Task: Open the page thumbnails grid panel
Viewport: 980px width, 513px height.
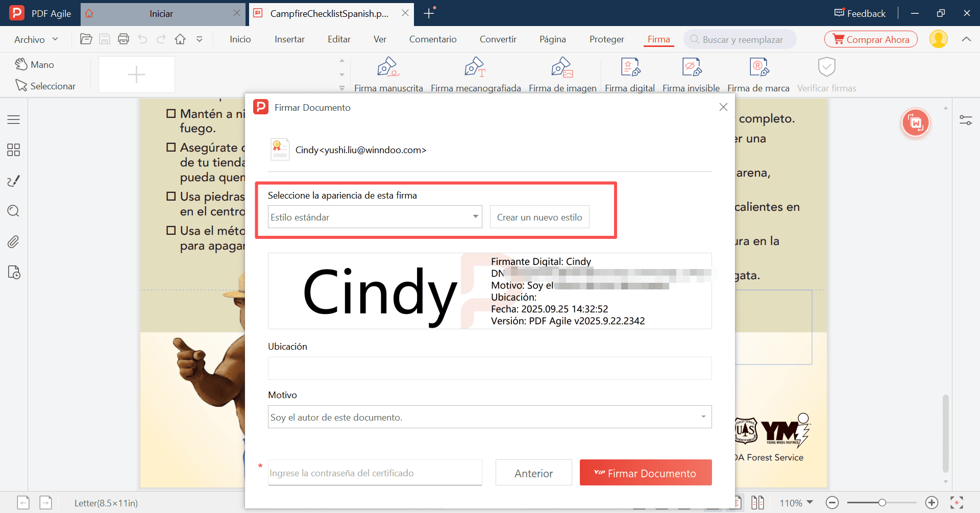Action: 13,150
